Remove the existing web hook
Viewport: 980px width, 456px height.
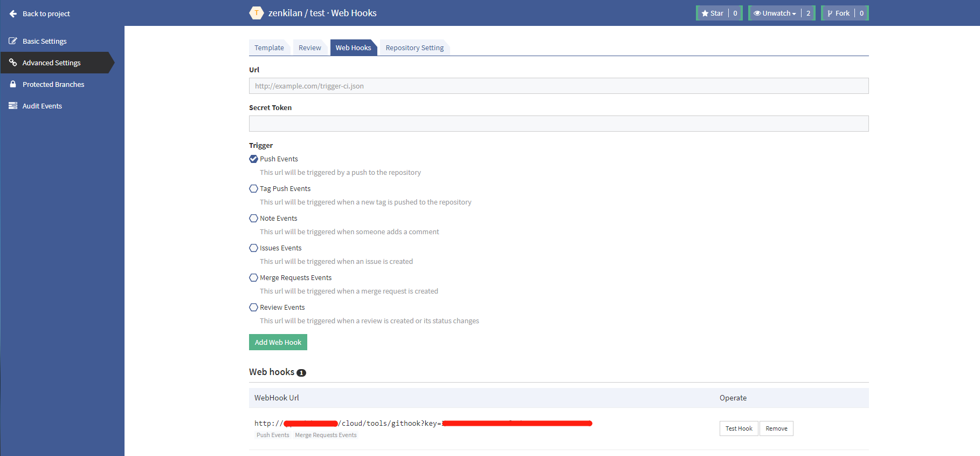coord(776,428)
